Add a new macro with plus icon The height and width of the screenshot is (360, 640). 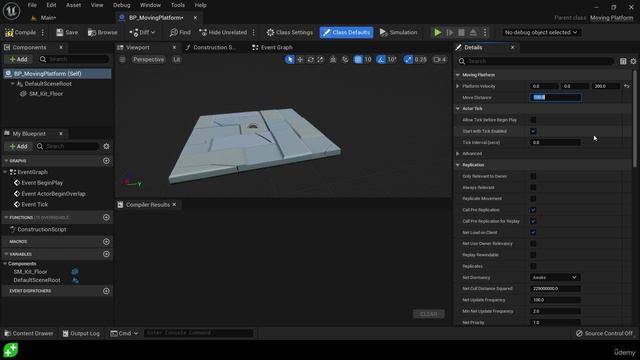tap(106, 242)
